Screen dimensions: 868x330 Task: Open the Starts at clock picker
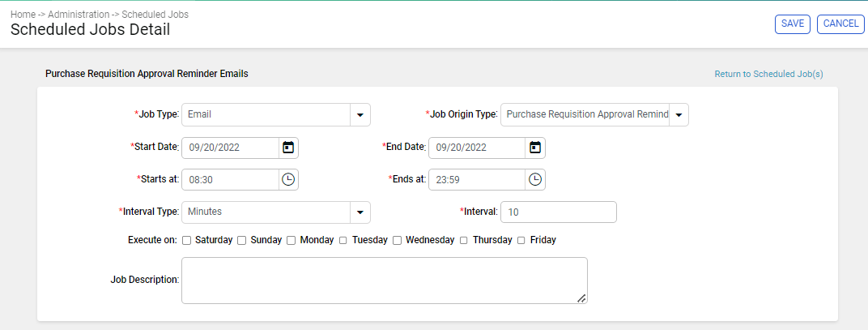(288, 180)
